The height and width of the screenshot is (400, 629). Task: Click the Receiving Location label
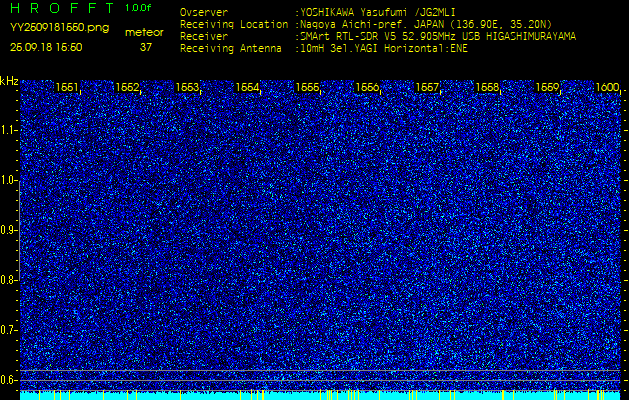click(234, 24)
